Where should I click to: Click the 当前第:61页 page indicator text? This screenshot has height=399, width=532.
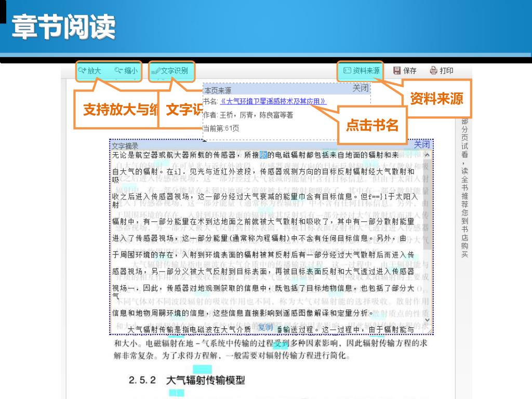pos(221,128)
